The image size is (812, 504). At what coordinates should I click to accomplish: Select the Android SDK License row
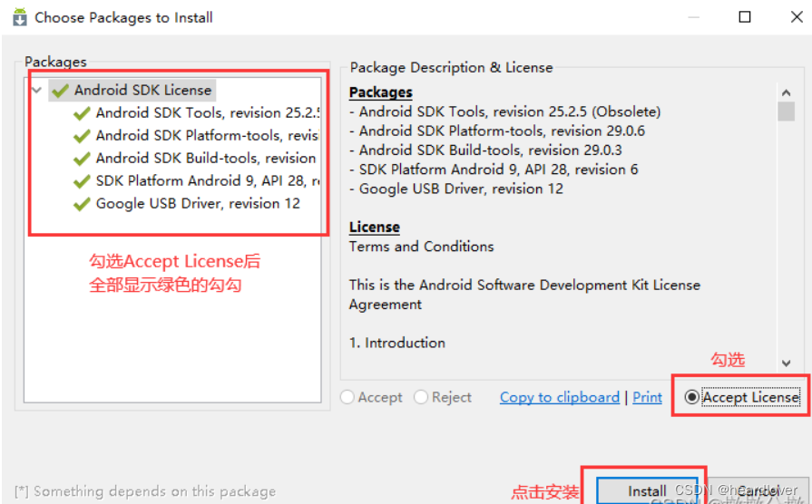click(132, 90)
